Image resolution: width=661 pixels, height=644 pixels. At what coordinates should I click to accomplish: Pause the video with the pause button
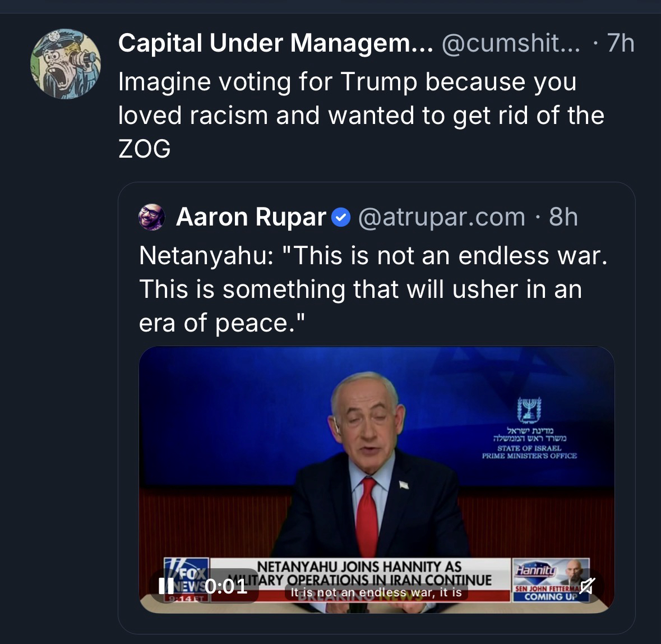[x=166, y=586]
